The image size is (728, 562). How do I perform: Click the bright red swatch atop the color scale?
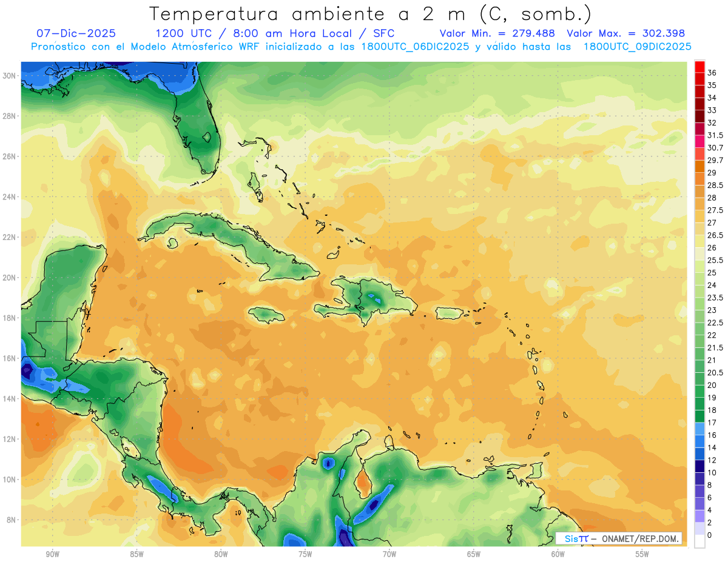click(699, 67)
